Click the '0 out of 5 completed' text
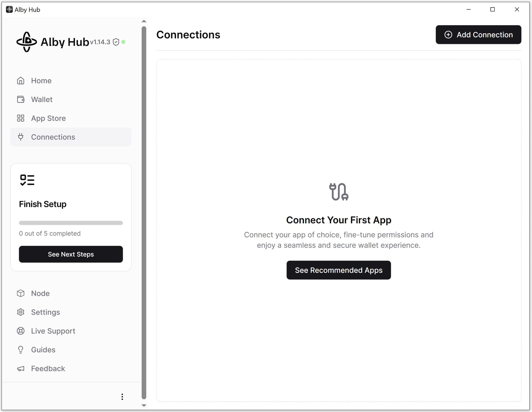Viewport: 532px width, 412px height. 50,233
